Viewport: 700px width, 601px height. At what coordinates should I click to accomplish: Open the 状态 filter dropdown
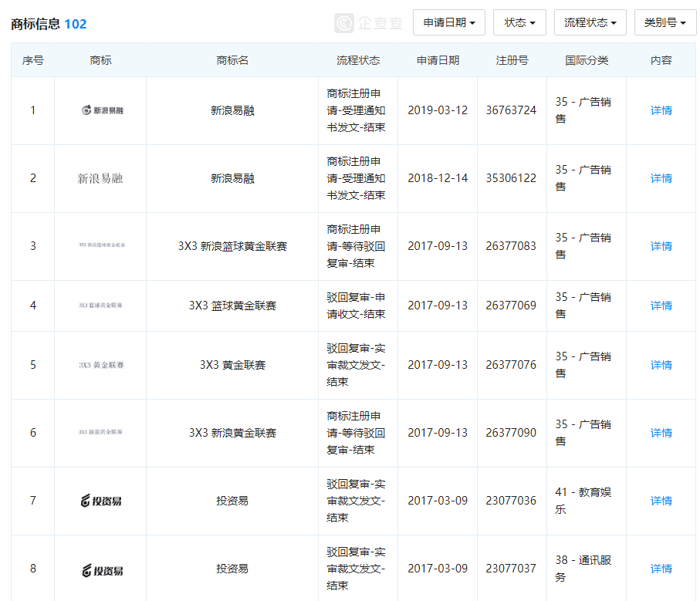(519, 22)
